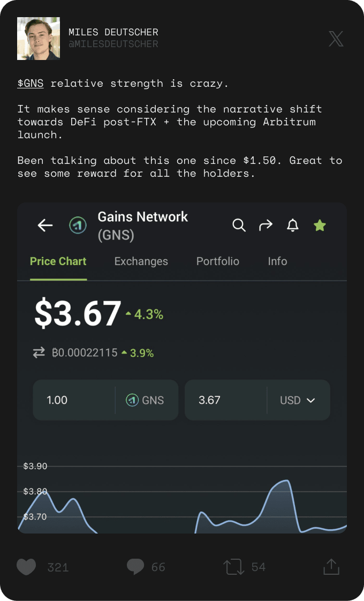This screenshot has width=364, height=601.
Task: Like the tweet with heart icon
Action: tap(26, 567)
